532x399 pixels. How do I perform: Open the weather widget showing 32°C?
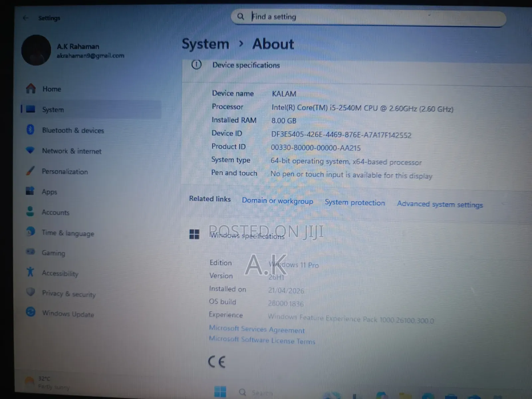point(47,382)
